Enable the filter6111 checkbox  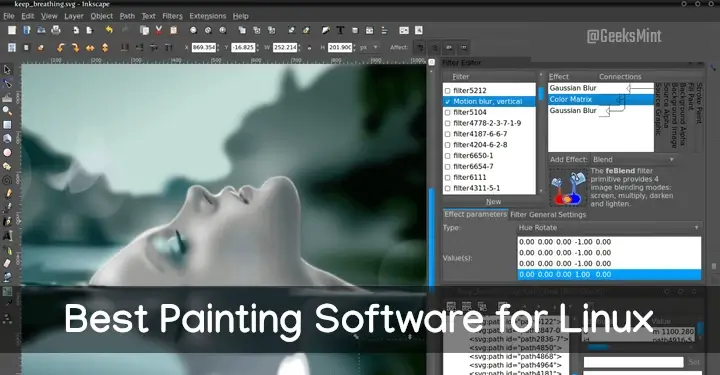click(x=448, y=178)
